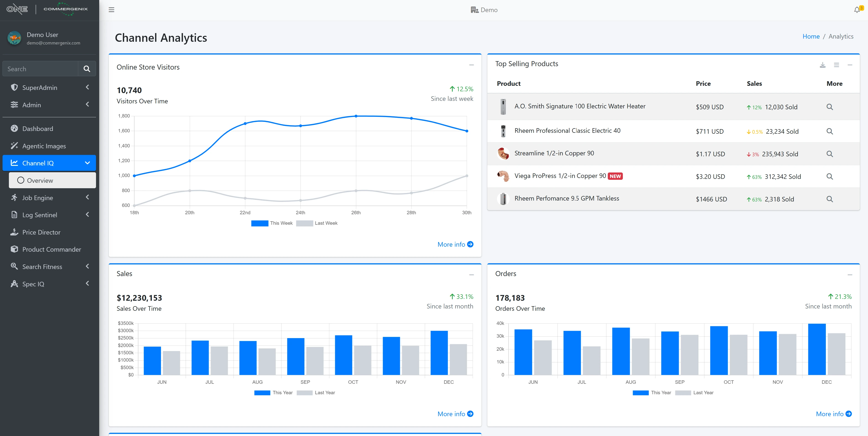Select the Overview radio item
The height and width of the screenshot is (436, 868).
52,180
